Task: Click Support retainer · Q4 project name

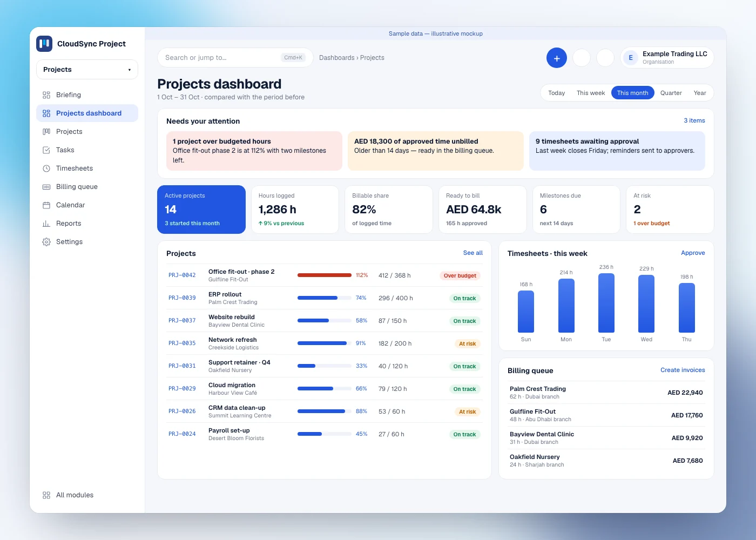Action: (240, 362)
